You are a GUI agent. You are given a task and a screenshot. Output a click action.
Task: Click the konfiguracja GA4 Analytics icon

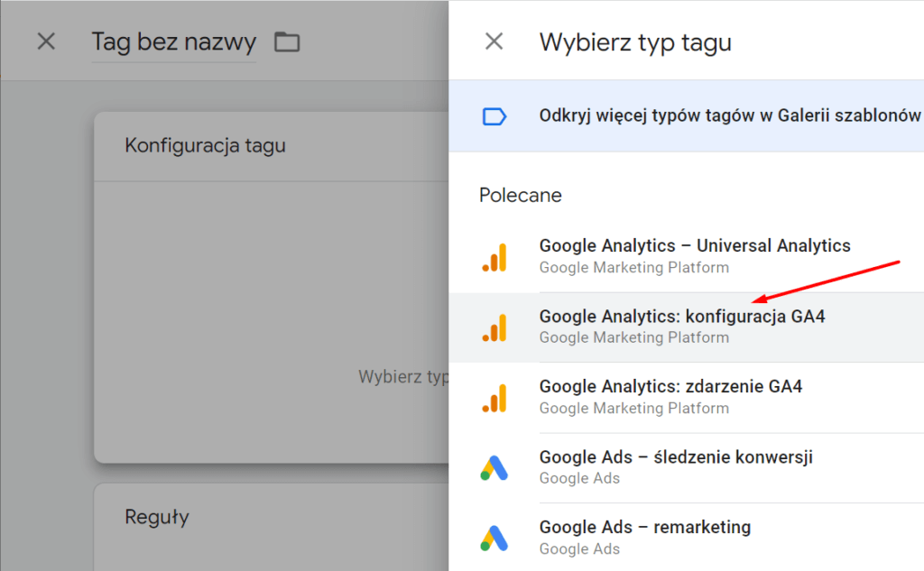(494, 327)
